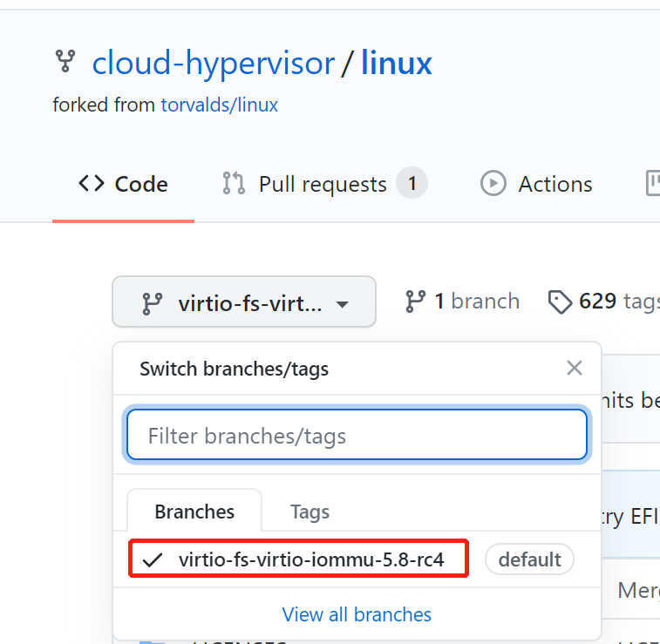Image resolution: width=660 pixels, height=644 pixels.
Task: Open the Actions tab
Action: pos(536,184)
